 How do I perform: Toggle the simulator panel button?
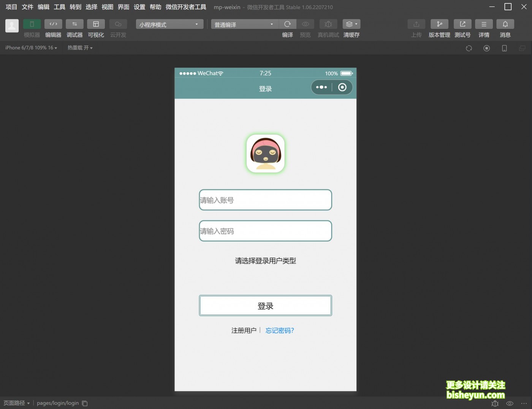pyautogui.click(x=32, y=24)
